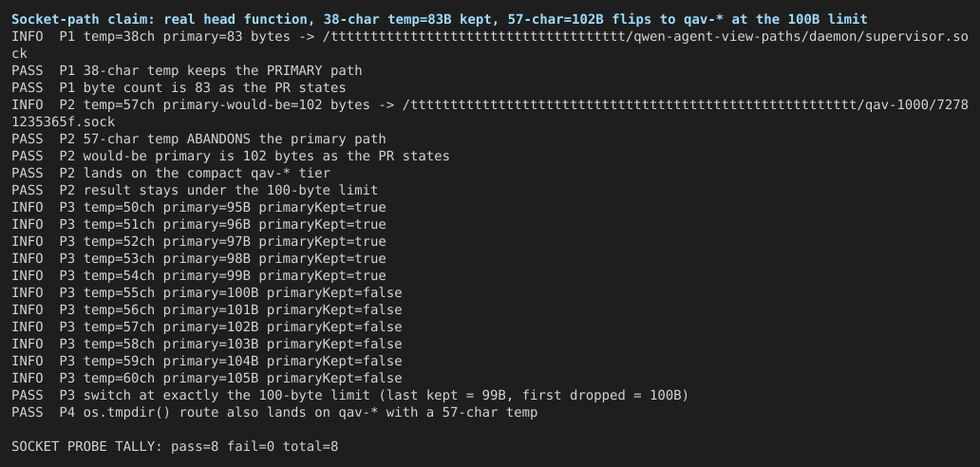The image size is (980, 467).
Task: Click the P4 os.tmpdir() route PASS line
Action: click(274, 412)
